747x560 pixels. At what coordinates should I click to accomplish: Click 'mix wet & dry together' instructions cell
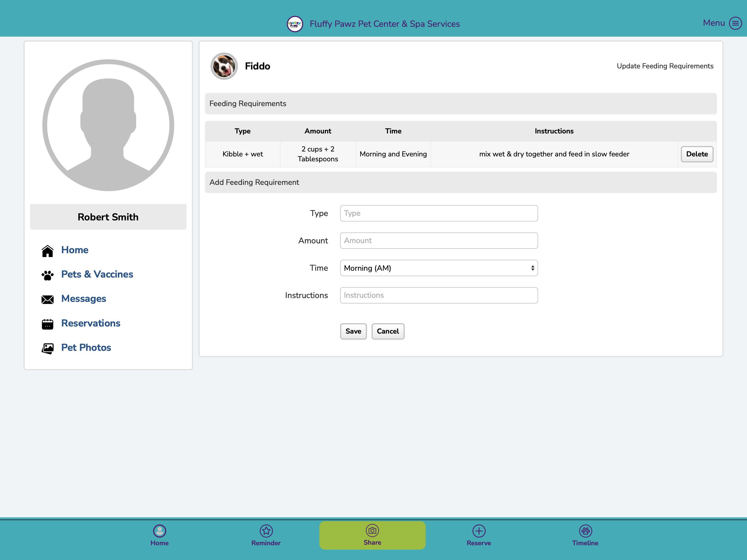coord(554,154)
